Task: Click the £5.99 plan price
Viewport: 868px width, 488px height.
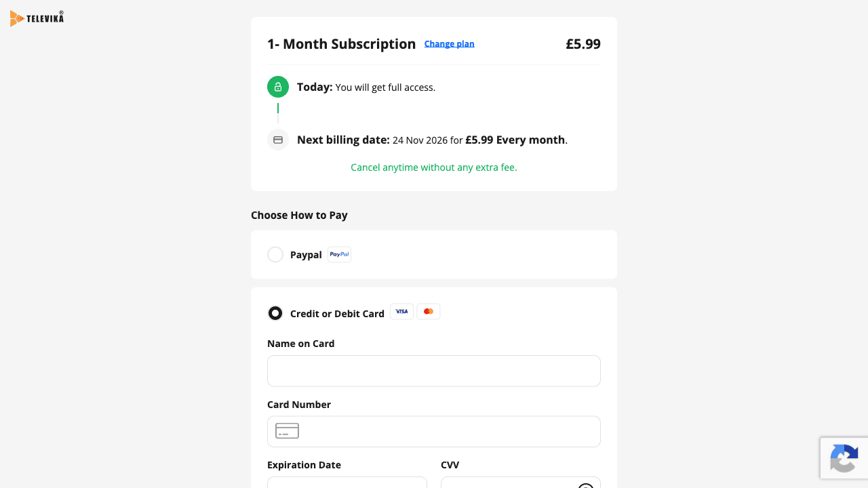Action: (583, 44)
